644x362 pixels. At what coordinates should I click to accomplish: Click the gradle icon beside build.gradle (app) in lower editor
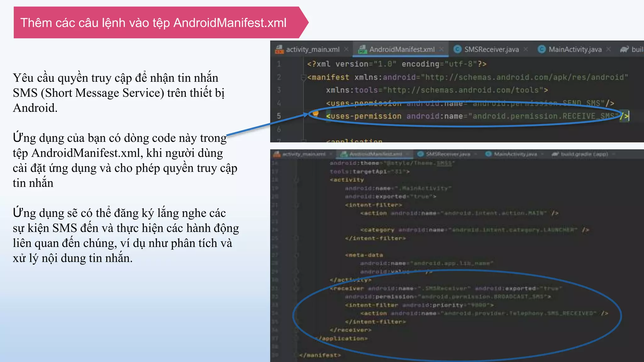coord(555,154)
